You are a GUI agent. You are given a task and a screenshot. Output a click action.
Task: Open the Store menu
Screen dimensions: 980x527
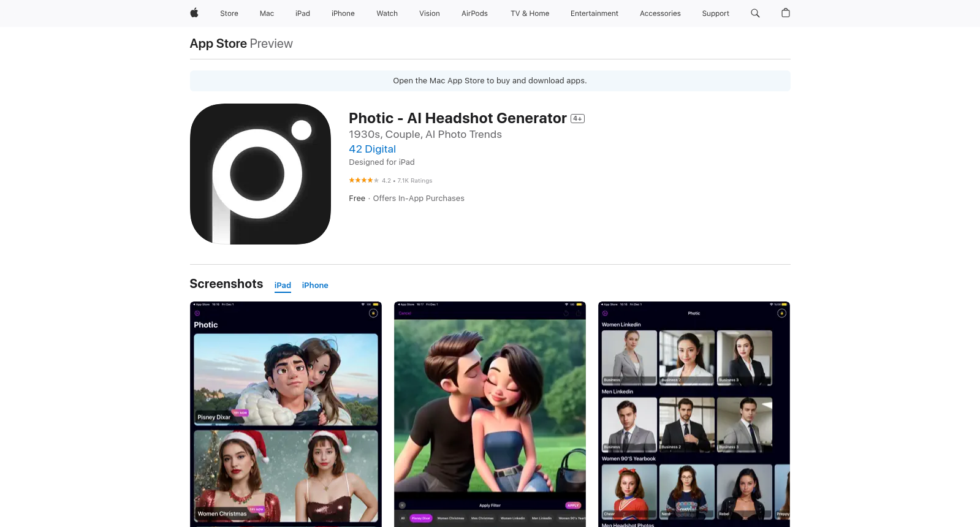pyautogui.click(x=229, y=13)
